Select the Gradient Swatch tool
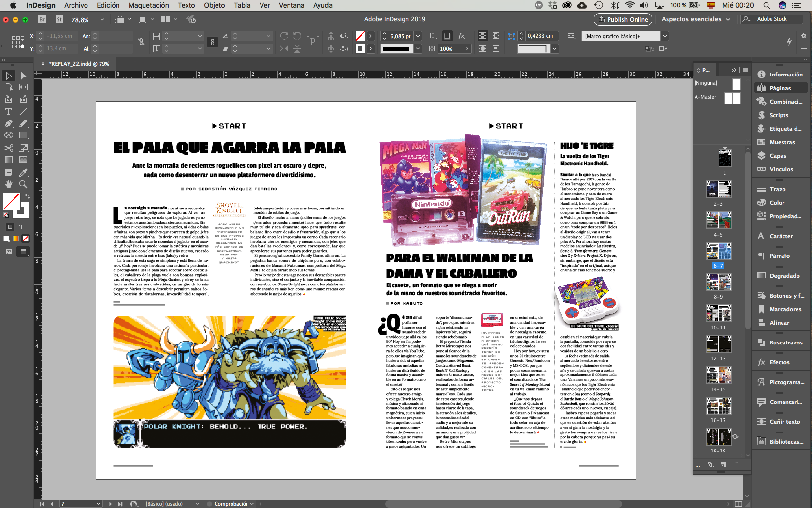812x508 pixels. coord(9,160)
